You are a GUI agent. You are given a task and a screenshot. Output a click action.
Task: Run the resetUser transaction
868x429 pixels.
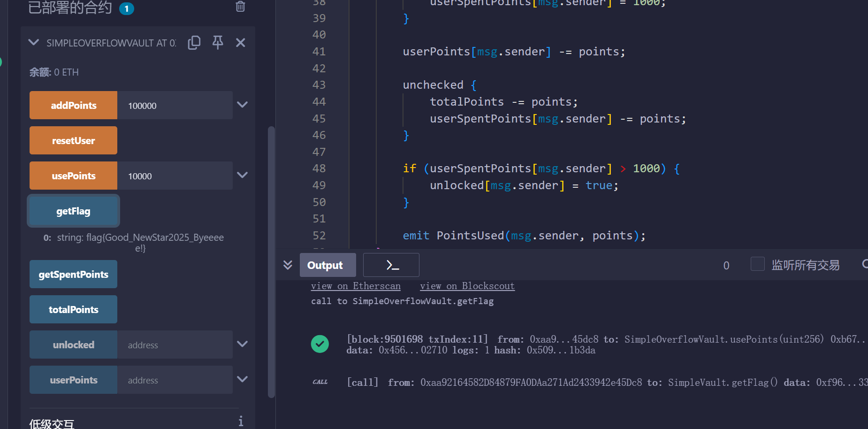(x=73, y=140)
